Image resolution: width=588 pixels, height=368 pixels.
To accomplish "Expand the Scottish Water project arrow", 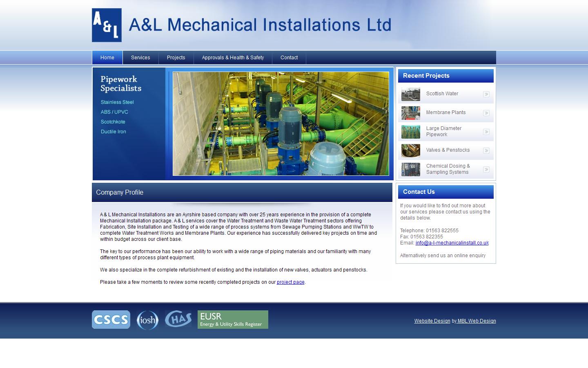I will (486, 94).
